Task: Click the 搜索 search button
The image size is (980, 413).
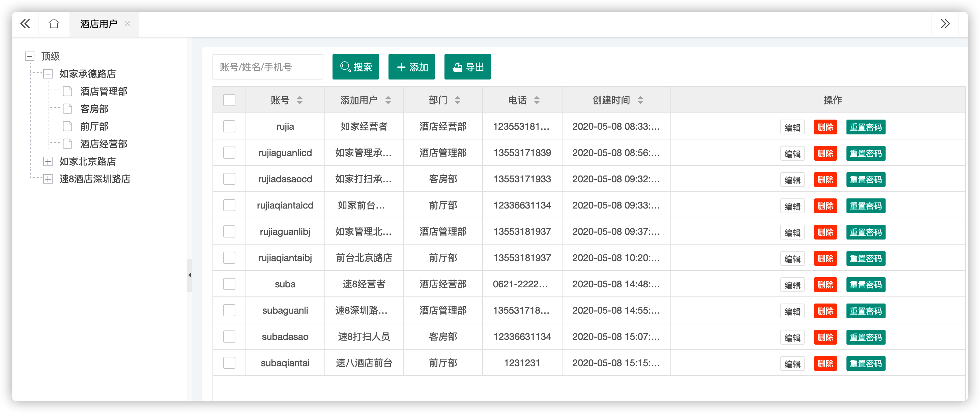Action: coord(356,67)
